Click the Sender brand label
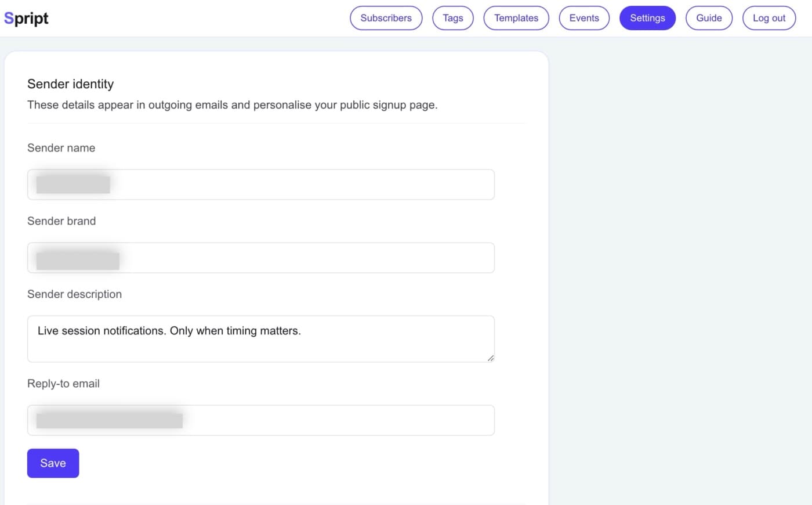This screenshot has height=505, width=812. click(x=61, y=221)
